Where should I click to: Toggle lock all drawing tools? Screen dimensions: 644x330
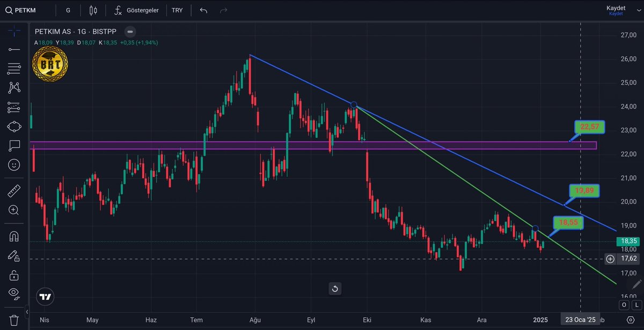(14, 275)
